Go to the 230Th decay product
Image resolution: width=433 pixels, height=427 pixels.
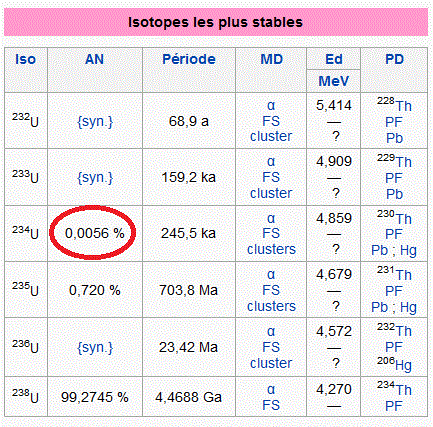coord(394,218)
